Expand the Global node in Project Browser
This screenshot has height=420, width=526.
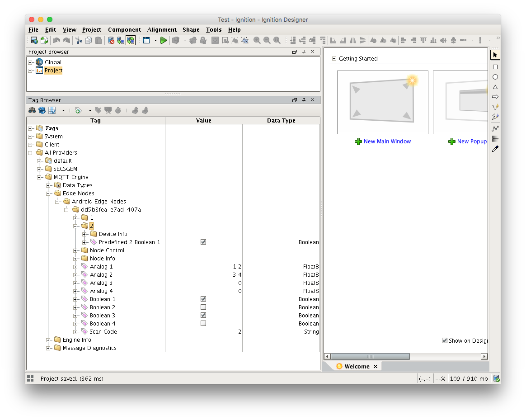point(30,62)
